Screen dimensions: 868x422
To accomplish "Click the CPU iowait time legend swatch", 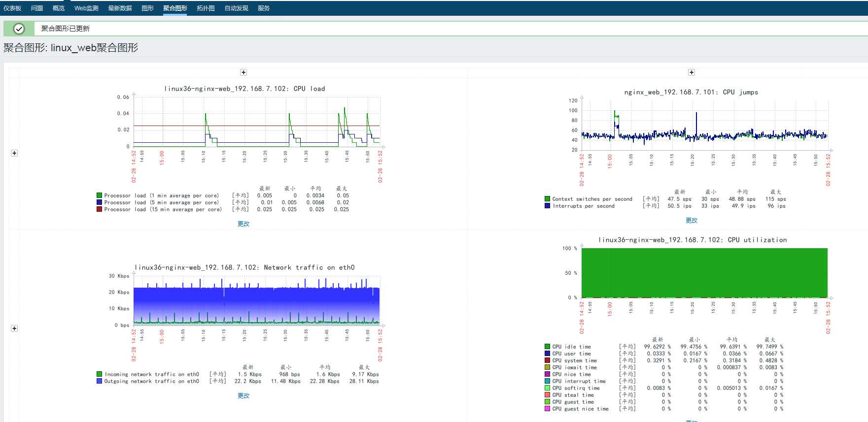I will (548, 367).
